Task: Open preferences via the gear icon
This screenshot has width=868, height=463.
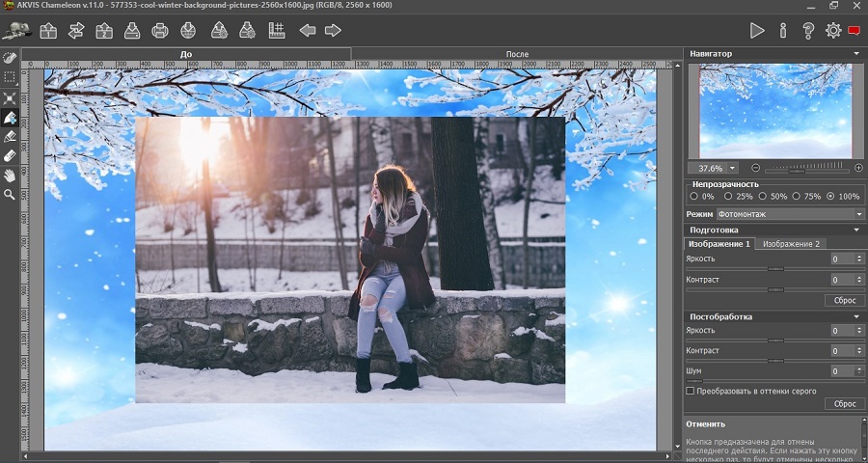Action: click(833, 31)
